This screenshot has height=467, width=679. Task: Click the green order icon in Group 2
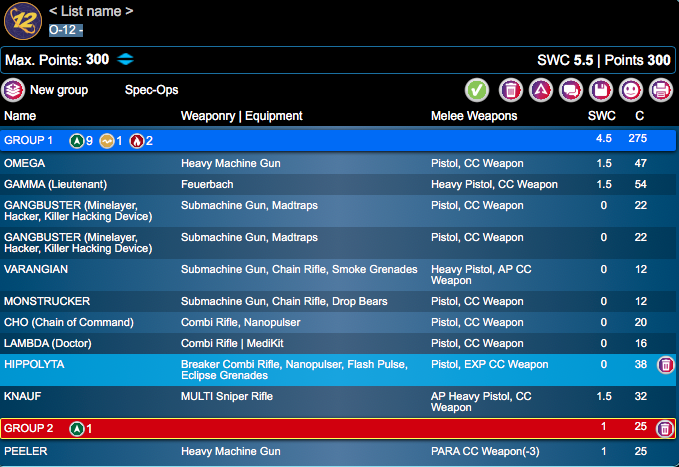click(x=77, y=429)
